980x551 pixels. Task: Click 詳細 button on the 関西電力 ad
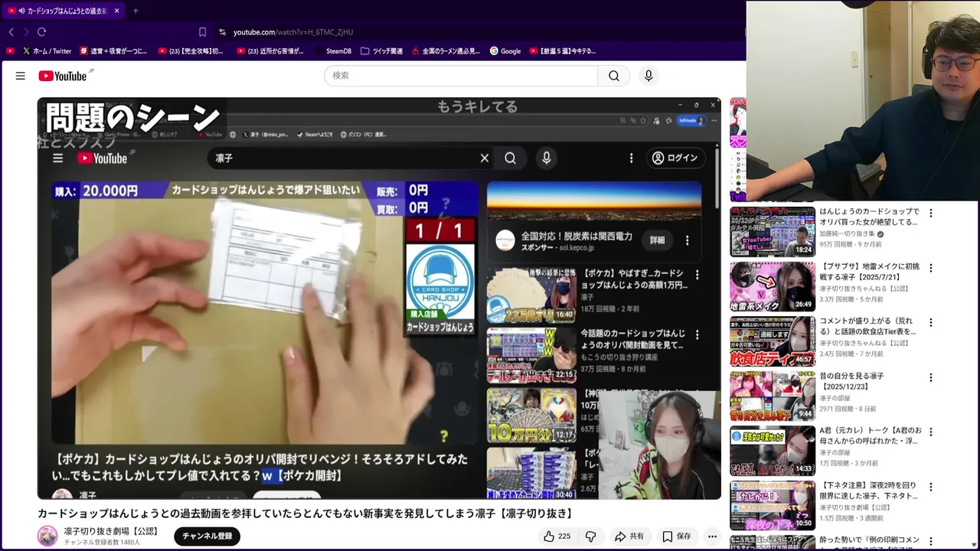658,240
